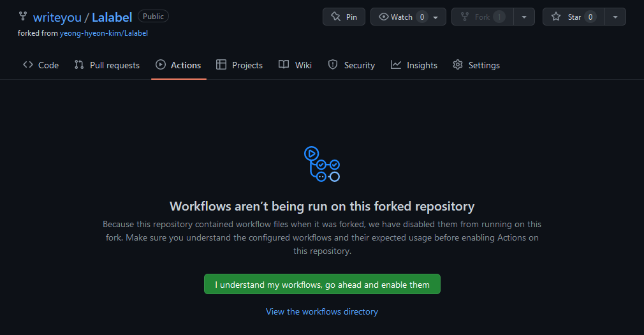
Task: Open the Projects tab
Action: pos(239,65)
